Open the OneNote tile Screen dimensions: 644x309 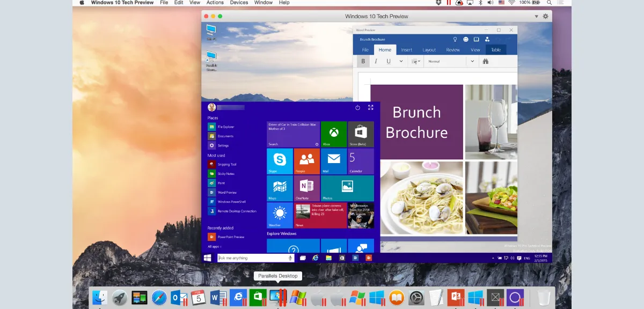[306, 188]
